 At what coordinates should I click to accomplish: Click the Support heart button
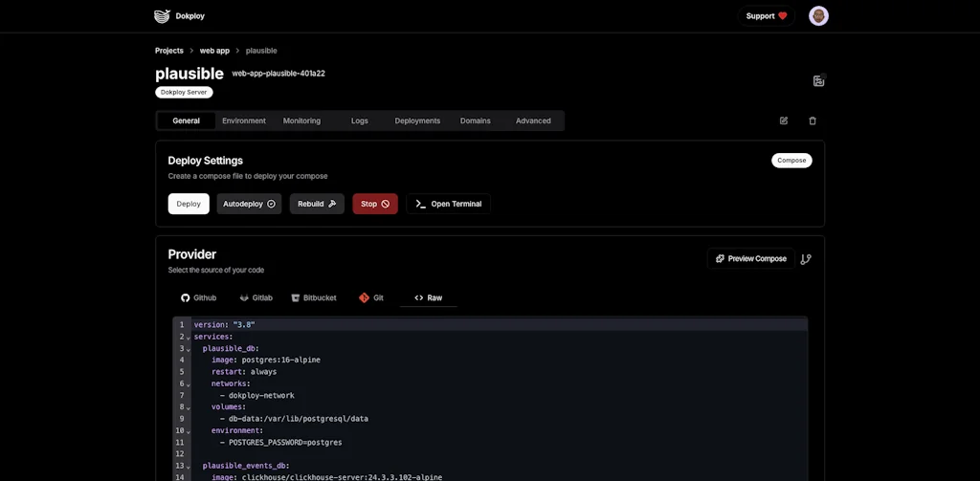tap(767, 16)
